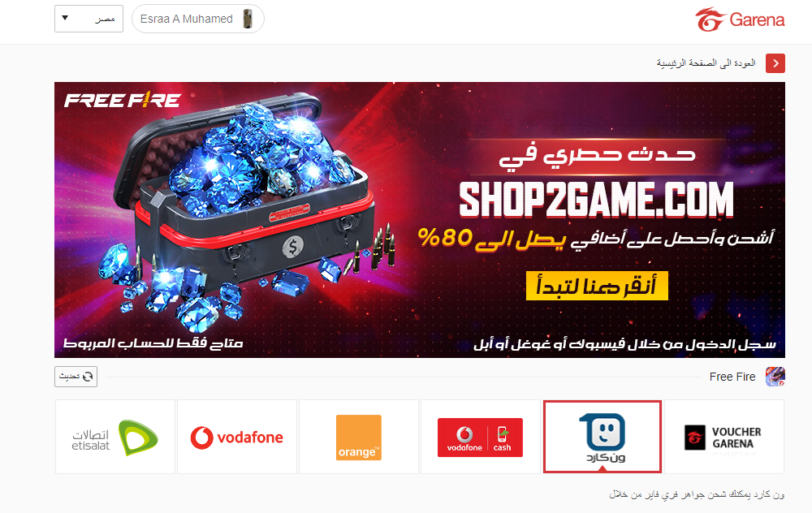Click العودة الى الصفحة الرئيسية link
This screenshot has height=513, width=812.
pyautogui.click(x=706, y=63)
